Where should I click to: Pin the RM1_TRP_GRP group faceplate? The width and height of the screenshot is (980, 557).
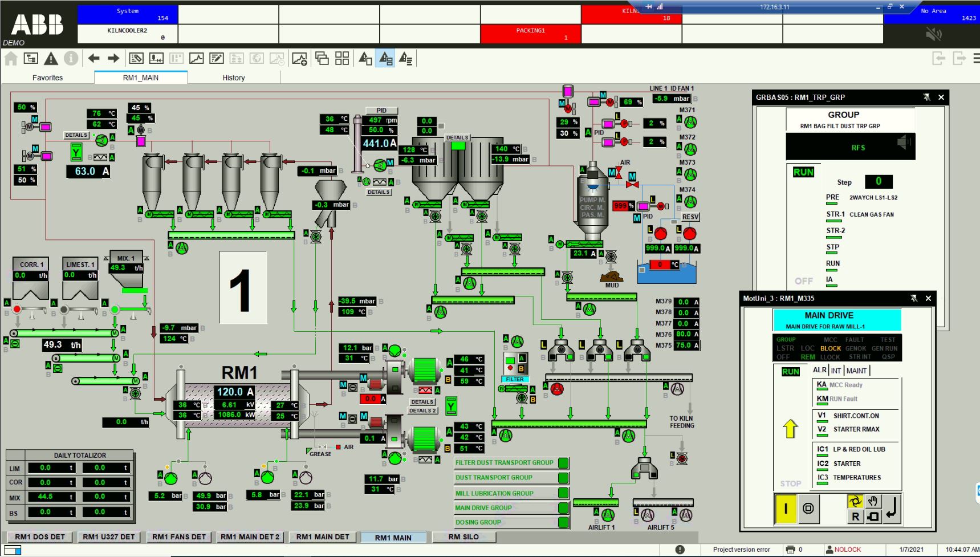coord(926,97)
